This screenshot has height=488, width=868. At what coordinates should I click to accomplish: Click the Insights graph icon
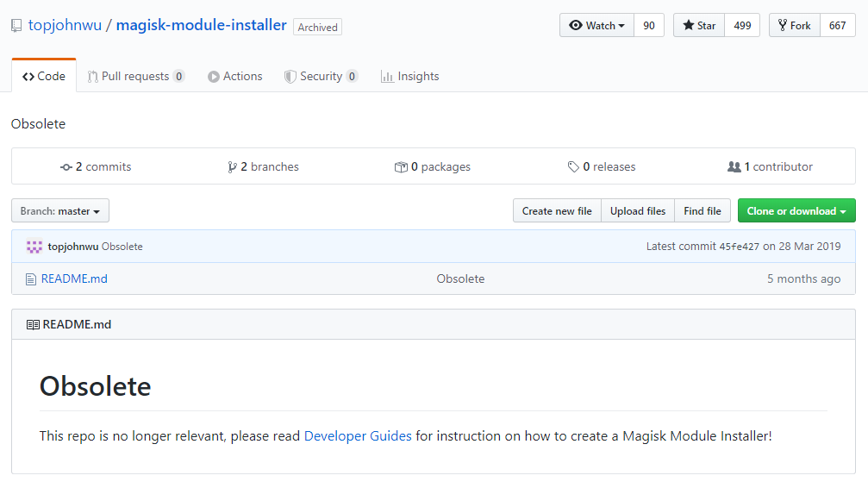387,77
